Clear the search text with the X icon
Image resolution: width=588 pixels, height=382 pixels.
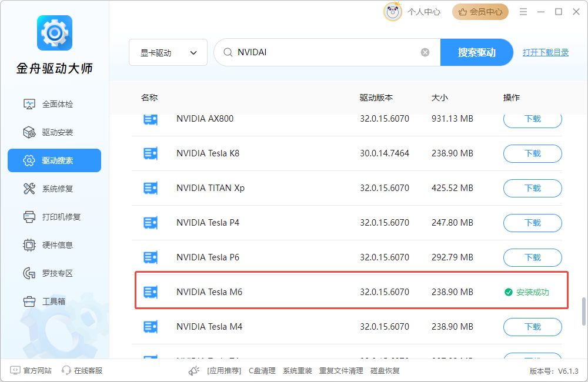[425, 52]
